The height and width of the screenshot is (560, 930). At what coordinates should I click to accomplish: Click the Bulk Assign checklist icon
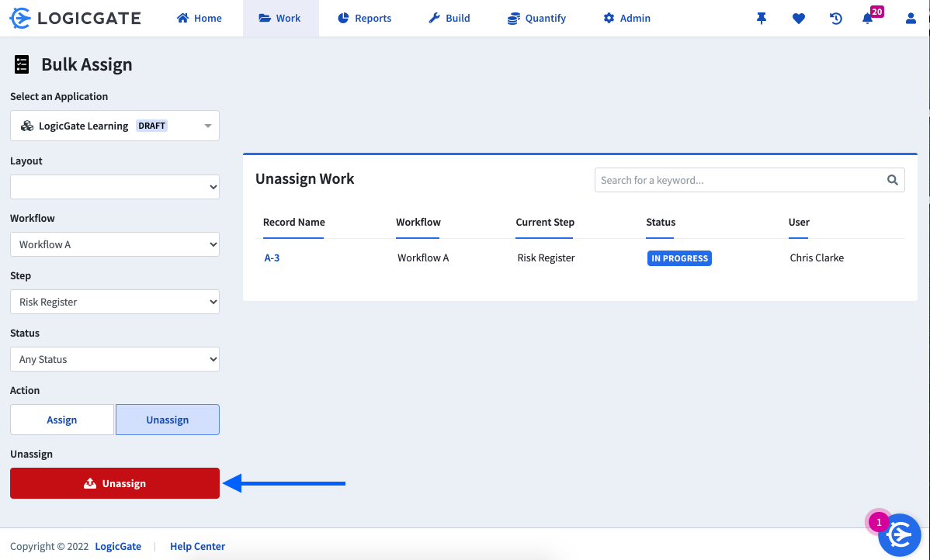pyautogui.click(x=22, y=64)
